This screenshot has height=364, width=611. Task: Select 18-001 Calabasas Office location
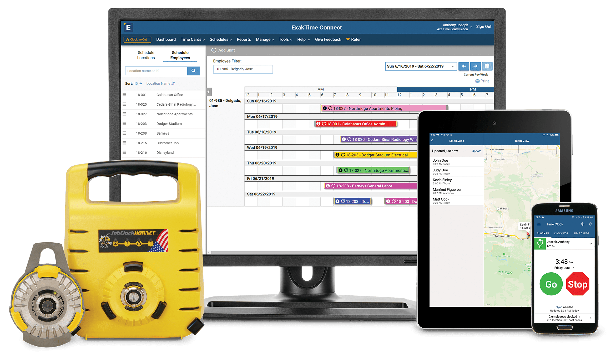pyautogui.click(x=163, y=95)
